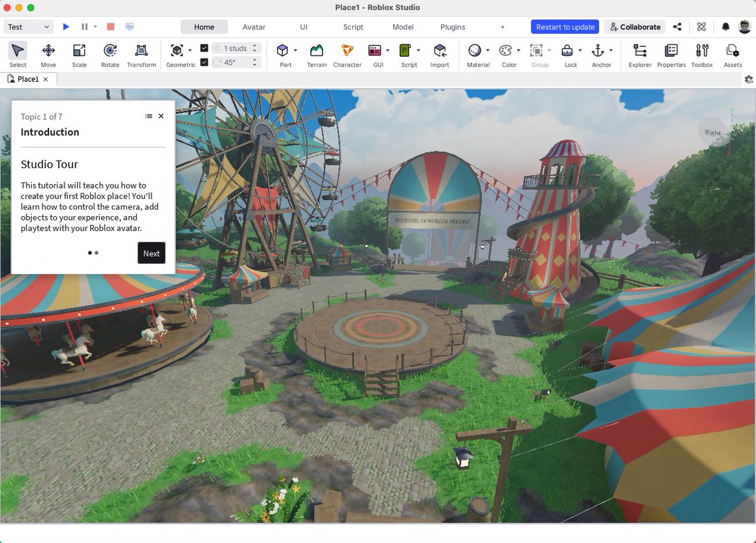Click the view orientation gizmo labeled Right
The image size is (756, 543).
click(x=713, y=132)
